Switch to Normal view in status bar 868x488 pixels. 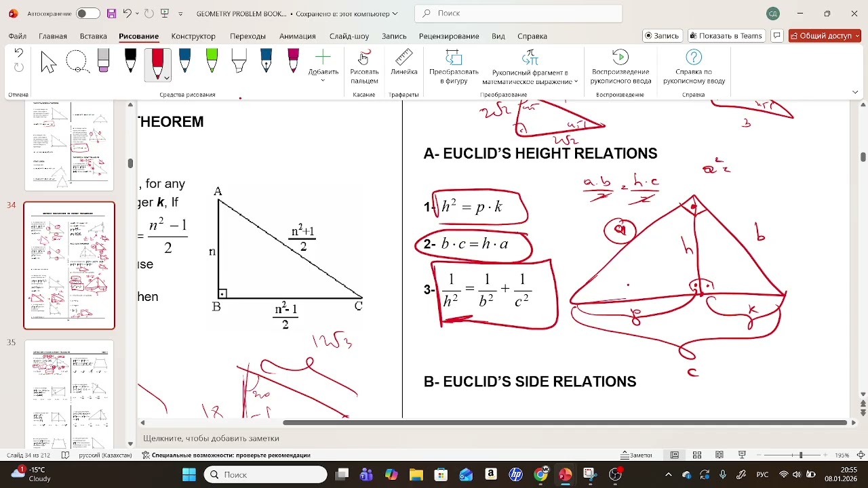[675, 455]
